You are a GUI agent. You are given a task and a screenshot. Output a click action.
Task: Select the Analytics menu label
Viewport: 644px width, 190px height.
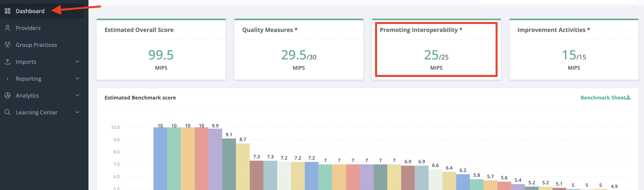click(27, 96)
